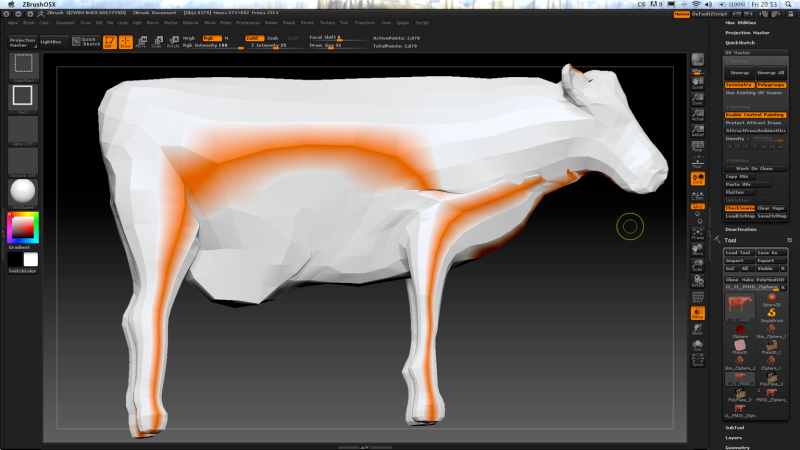Open the Transform menu
800x450 pixels.
point(364,21)
